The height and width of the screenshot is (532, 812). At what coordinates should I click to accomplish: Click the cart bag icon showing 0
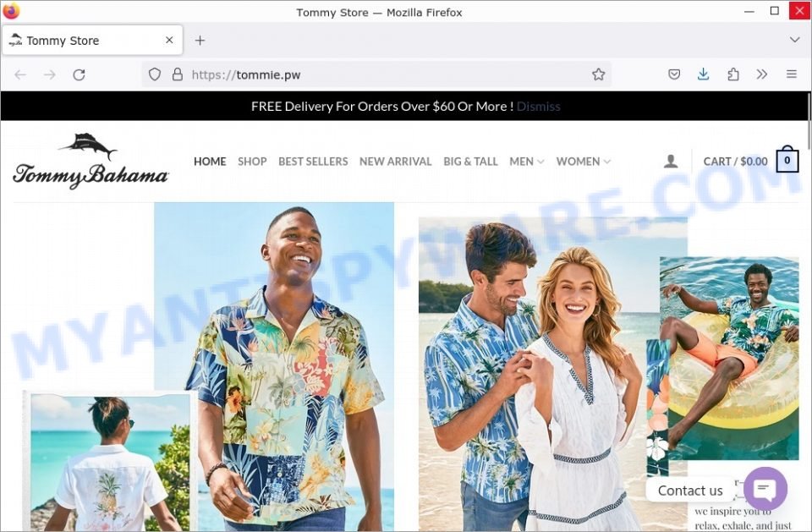(x=787, y=160)
